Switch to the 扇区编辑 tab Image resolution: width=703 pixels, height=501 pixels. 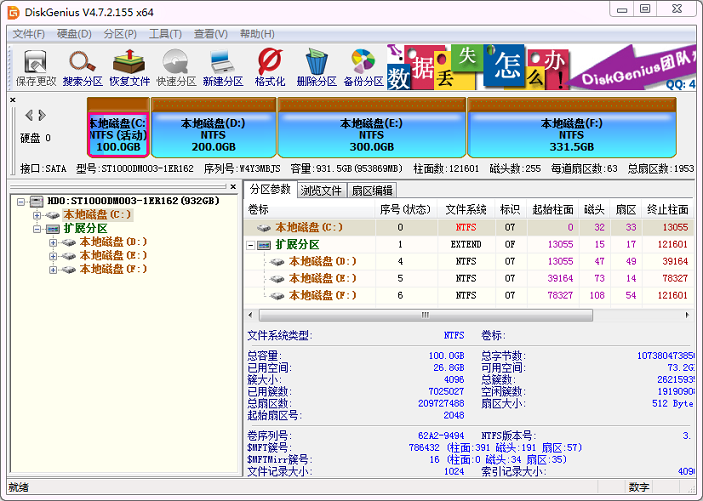[x=372, y=190]
